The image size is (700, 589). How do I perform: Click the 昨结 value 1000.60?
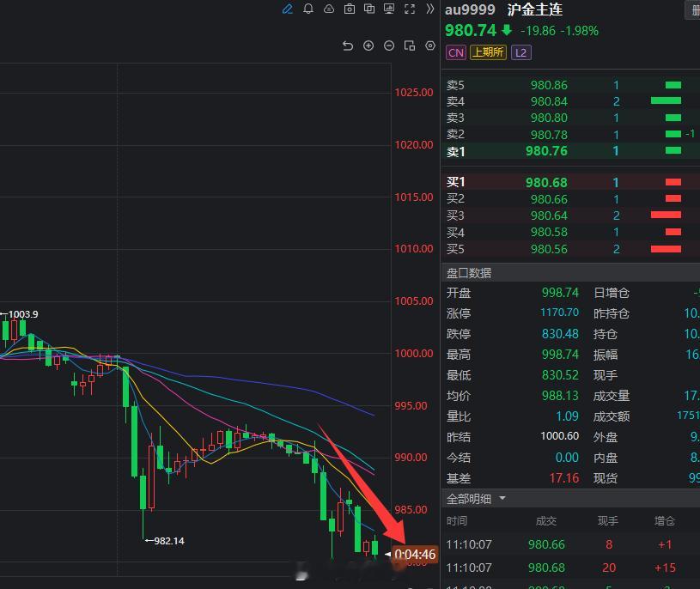tap(559, 436)
